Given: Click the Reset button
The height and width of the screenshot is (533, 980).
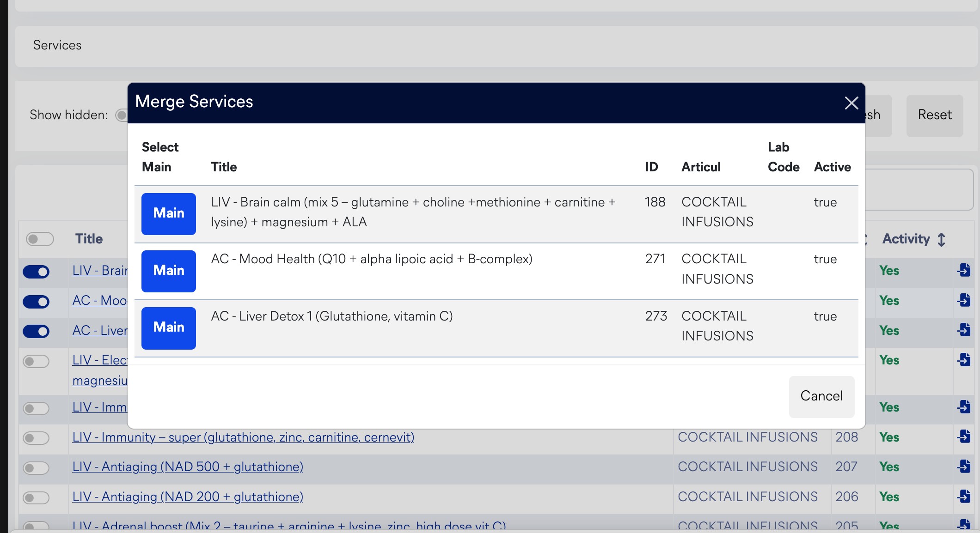Looking at the screenshot, I should click(x=934, y=115).
